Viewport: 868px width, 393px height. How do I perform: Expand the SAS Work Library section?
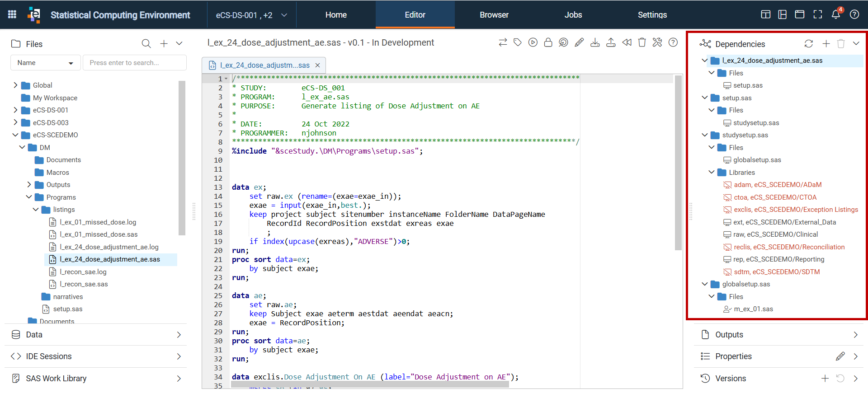(96, 379)
